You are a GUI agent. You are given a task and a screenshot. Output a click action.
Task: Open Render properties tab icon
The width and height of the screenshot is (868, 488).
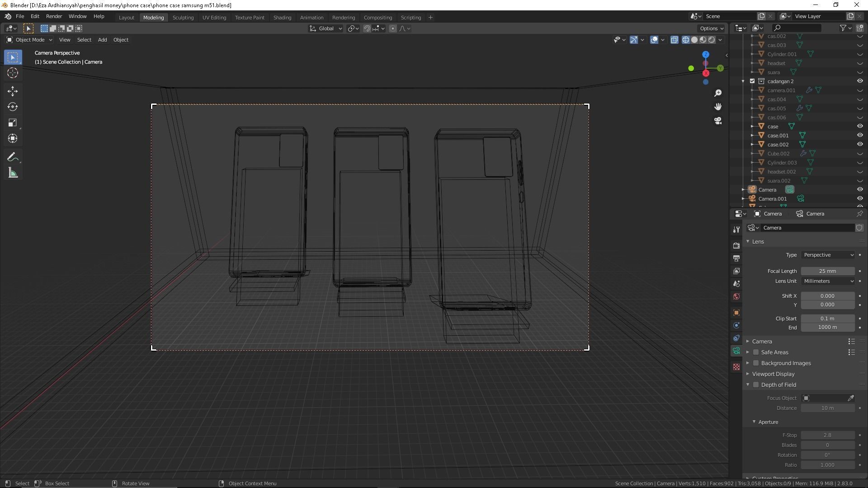(x=736, y=245)
